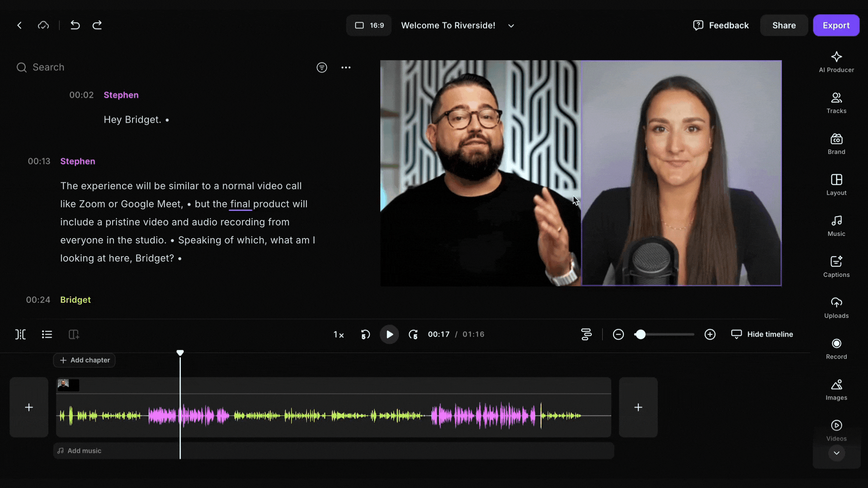Click the timeline zoom slider handle
Screen dimensions: 868x488
pos(640,334)
